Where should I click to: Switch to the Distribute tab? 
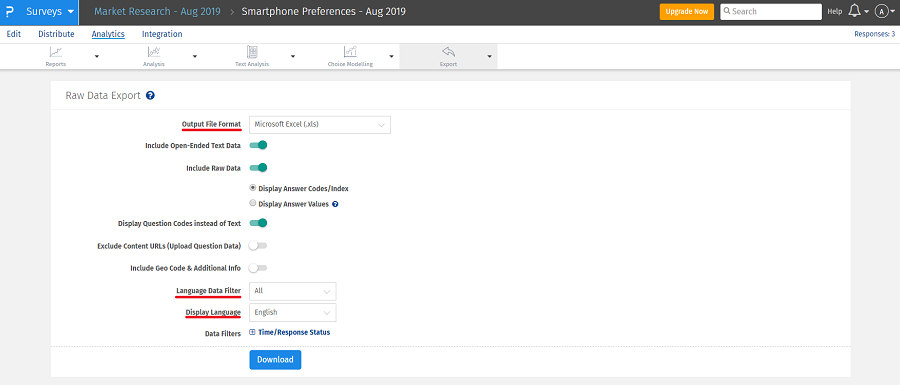coord(56,34)
